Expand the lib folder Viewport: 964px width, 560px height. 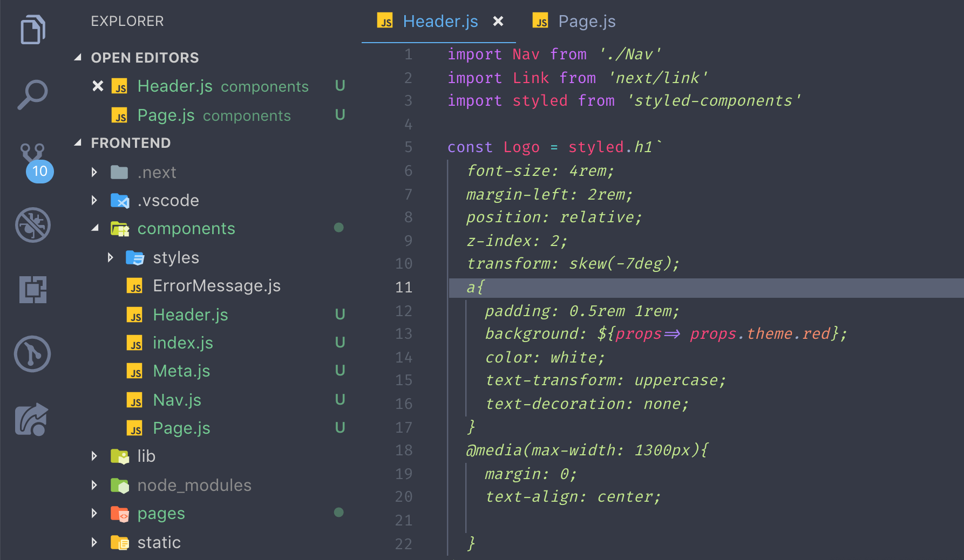tap(94, 456)
